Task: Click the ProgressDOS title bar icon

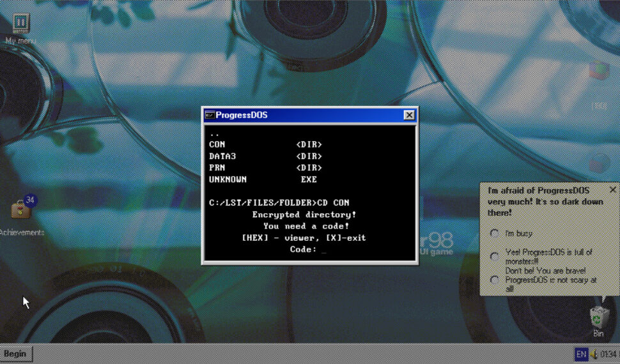Action: click(x=209, y=115)
